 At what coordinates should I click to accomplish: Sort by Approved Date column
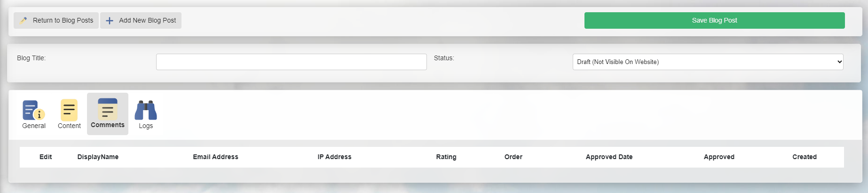click(x=609, y=157)
